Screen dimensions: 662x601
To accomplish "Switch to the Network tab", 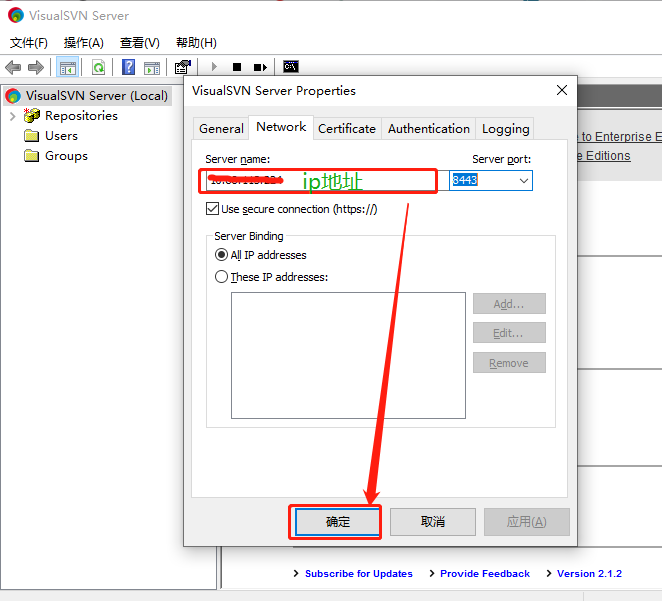I will coord(281,127).
